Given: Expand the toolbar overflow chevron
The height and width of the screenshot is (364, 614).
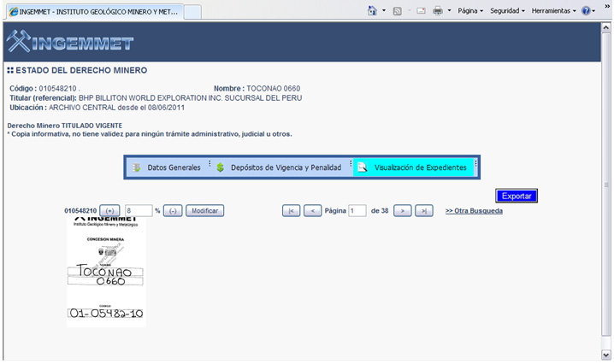Looking at the screenshot, I should (607, 6).
